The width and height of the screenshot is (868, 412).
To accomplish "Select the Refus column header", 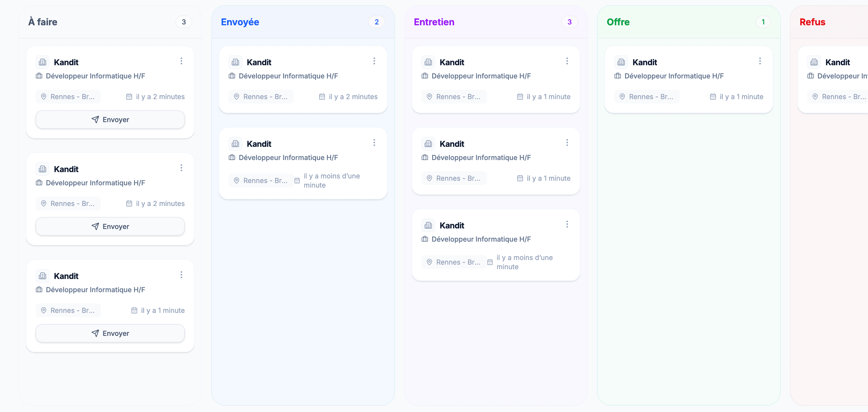I will (x=812, y=22).
